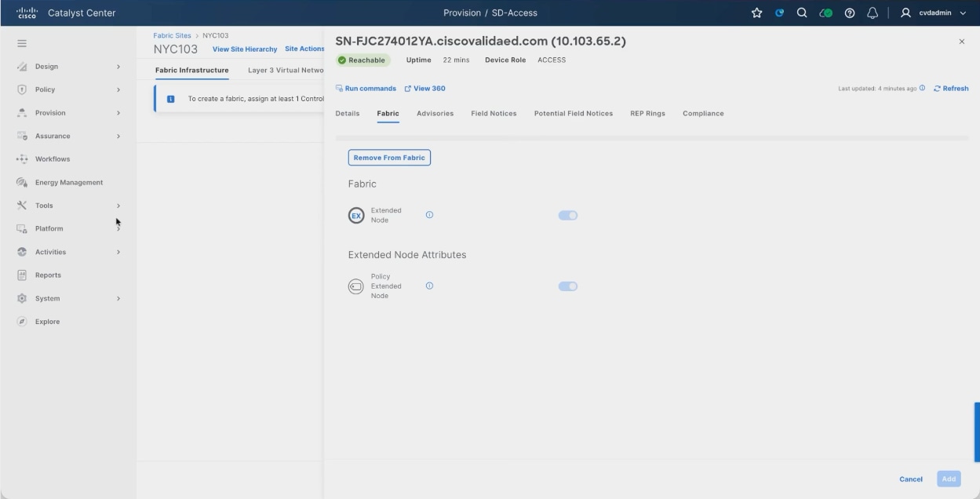Click the Workflows menu item
The width and height of the screenshot is (980, 499).
53,159
